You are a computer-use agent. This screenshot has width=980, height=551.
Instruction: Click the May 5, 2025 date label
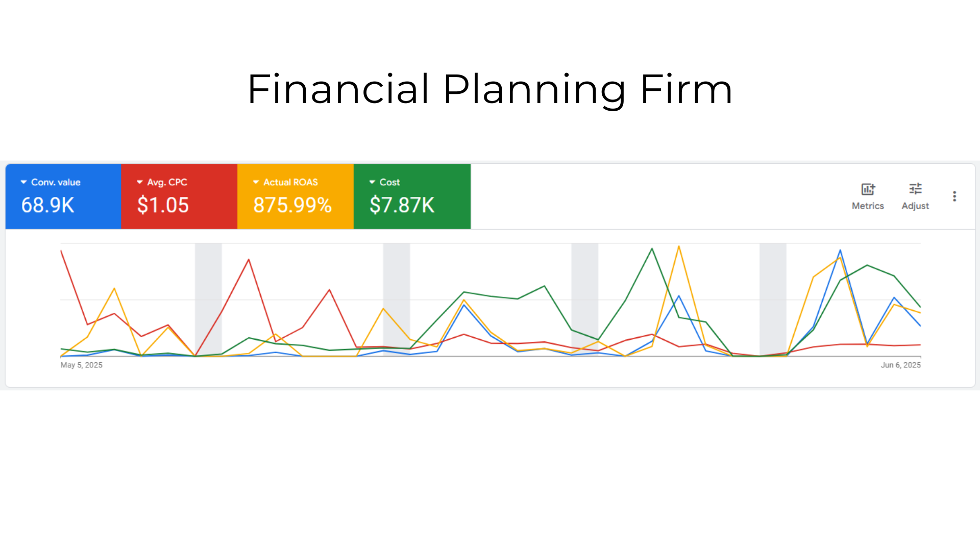(81, 365)
